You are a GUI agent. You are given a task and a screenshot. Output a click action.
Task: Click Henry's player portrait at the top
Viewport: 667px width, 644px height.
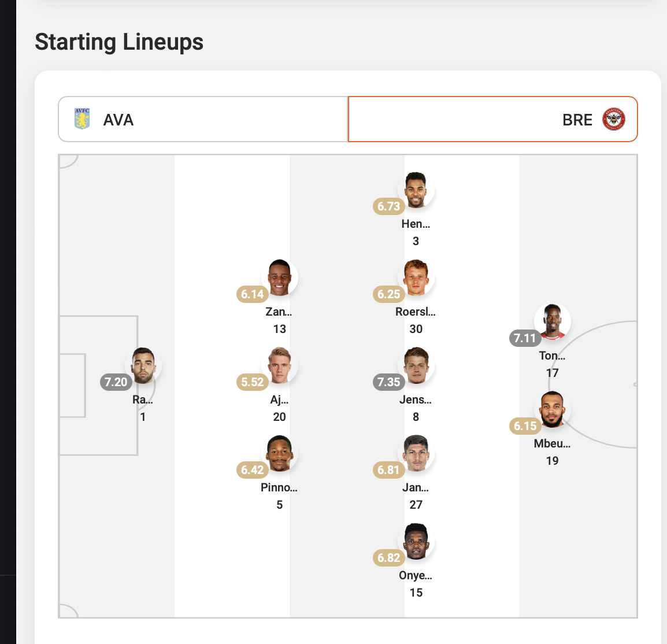point(416,190)
